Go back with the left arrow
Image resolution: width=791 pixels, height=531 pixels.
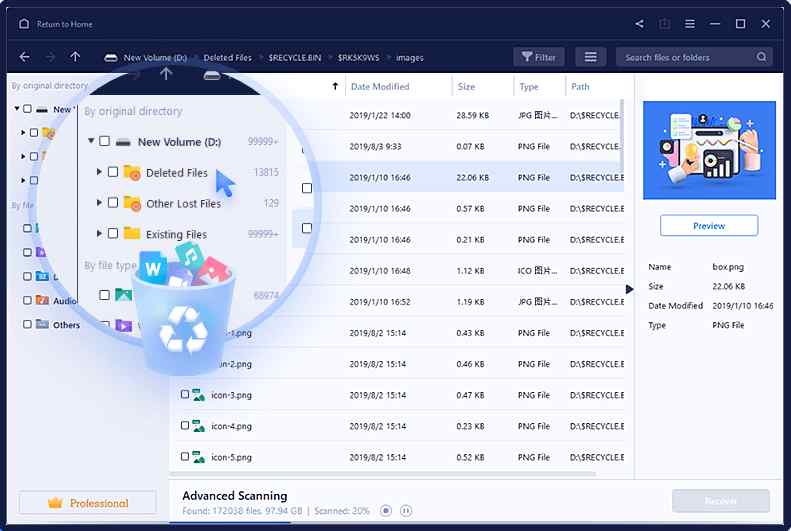(25, 57)
